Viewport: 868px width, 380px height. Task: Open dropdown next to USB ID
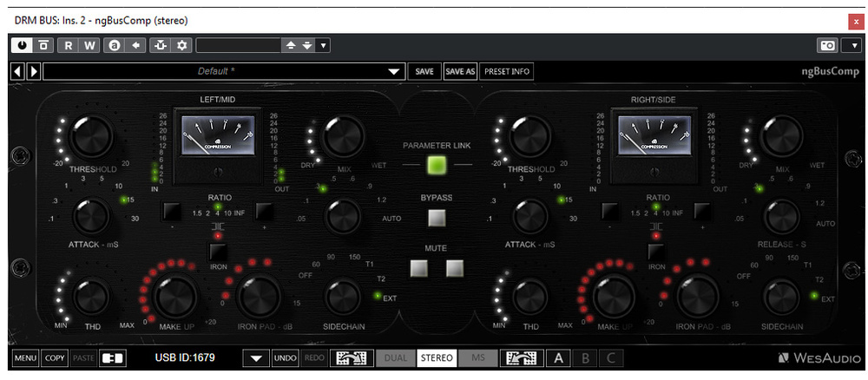[x=255, y=357]
